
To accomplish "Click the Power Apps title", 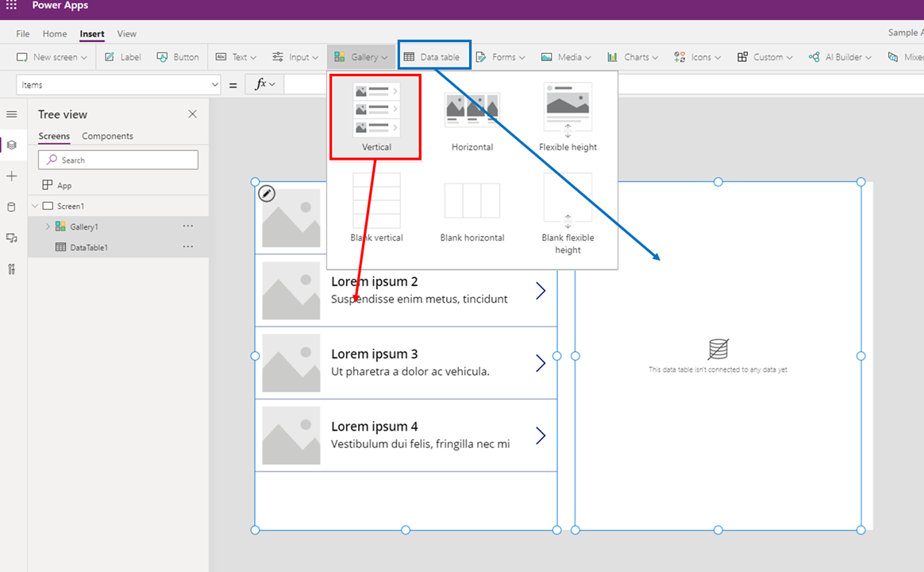I will pos(60,6).
